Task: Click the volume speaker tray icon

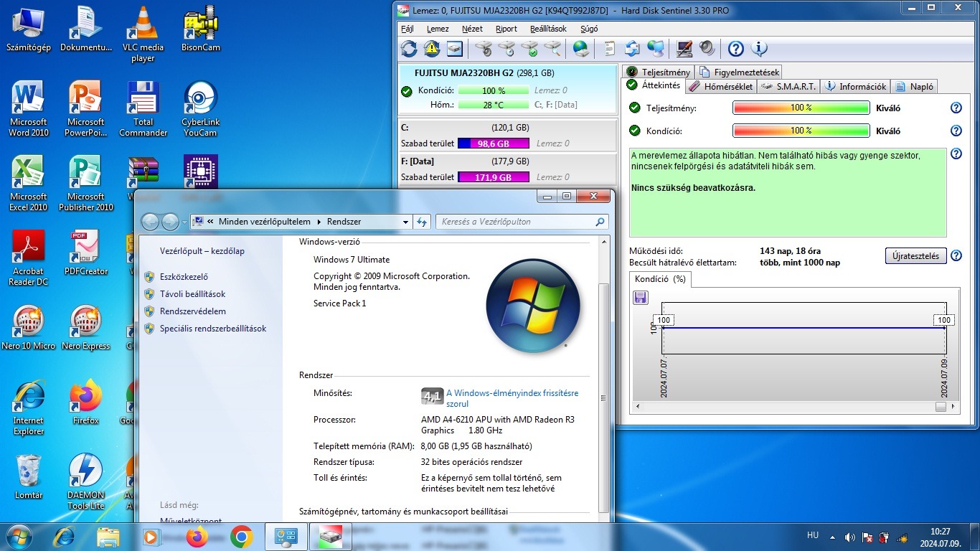Action: 850,537
